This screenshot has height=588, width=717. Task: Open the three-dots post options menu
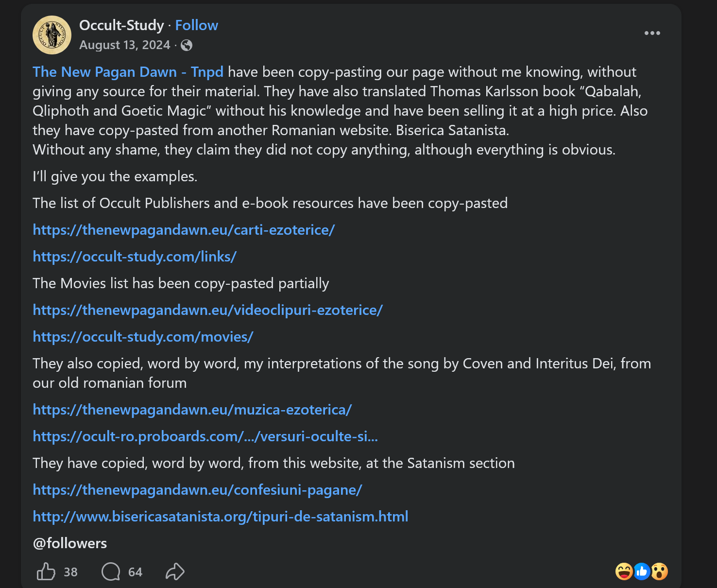(x=652, y=33)
